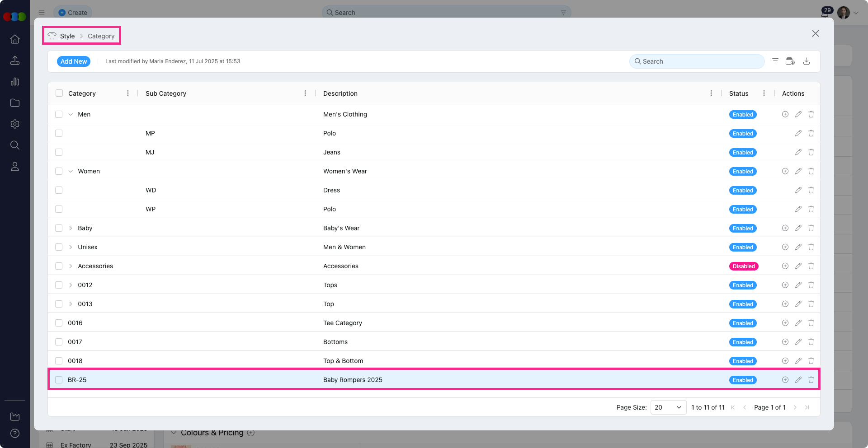The image size is (868, 448).
Task: Click inside the modal search field
Action: 696,61
